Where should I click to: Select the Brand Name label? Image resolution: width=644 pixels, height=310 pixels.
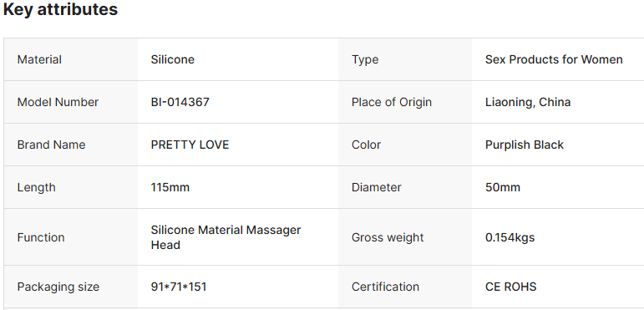pyautogui.click(x=51, y=145)
